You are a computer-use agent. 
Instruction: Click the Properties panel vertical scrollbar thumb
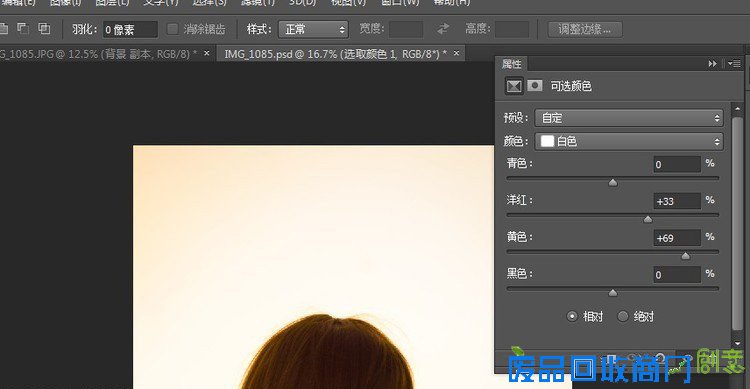click(x=737, y=222)
